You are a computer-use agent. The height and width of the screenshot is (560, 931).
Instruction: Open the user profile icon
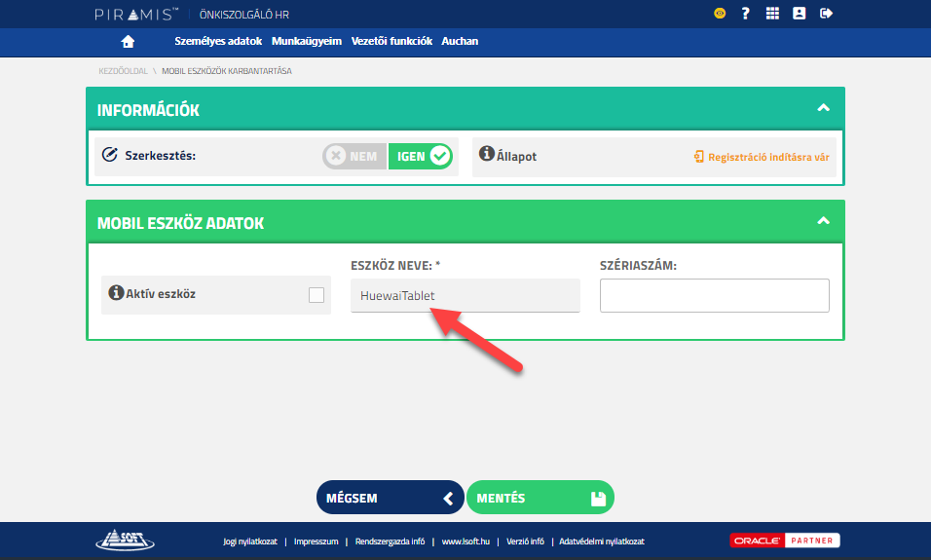coord(799,14)
